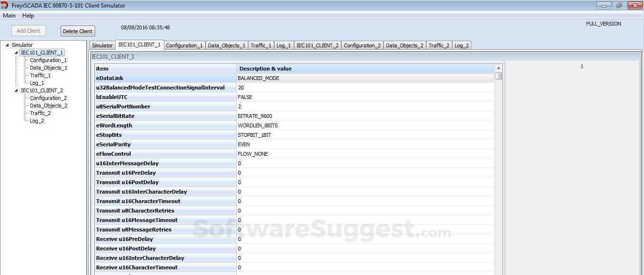Screen dimensions: 644x275
Task: Open the Log_2 tab
Action: click(x=461, y=45)
